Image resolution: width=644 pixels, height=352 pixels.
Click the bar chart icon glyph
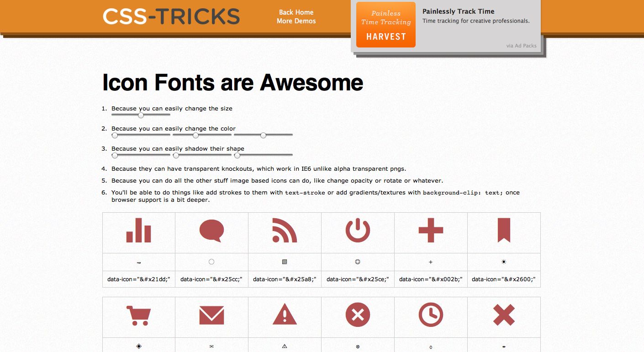coord(138,231)
